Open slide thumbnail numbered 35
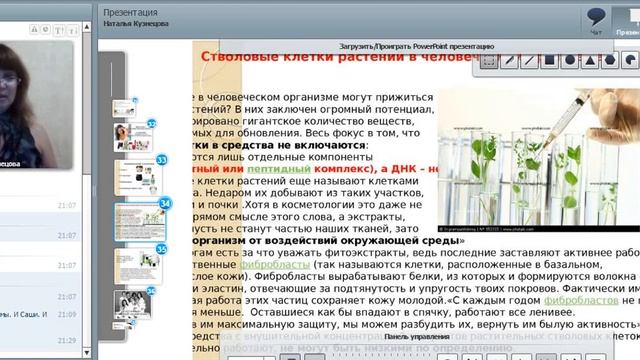640x360 pixels. [139, 266]
